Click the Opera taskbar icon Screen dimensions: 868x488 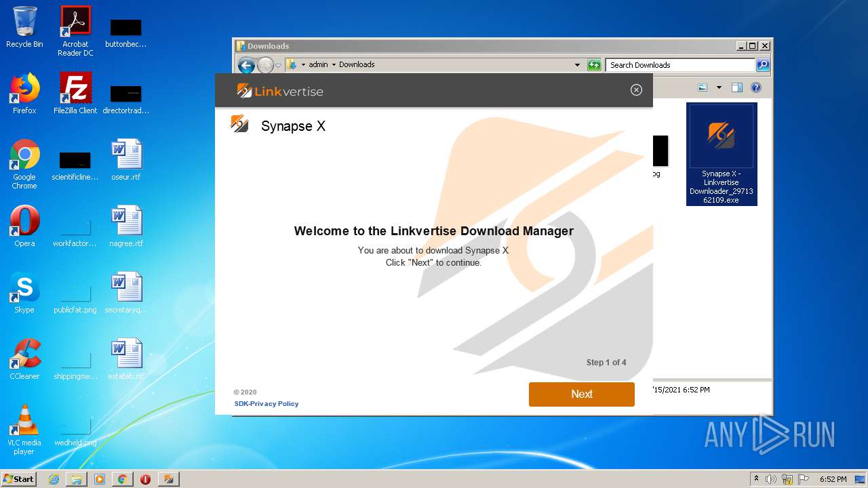(x=145, y=479)
